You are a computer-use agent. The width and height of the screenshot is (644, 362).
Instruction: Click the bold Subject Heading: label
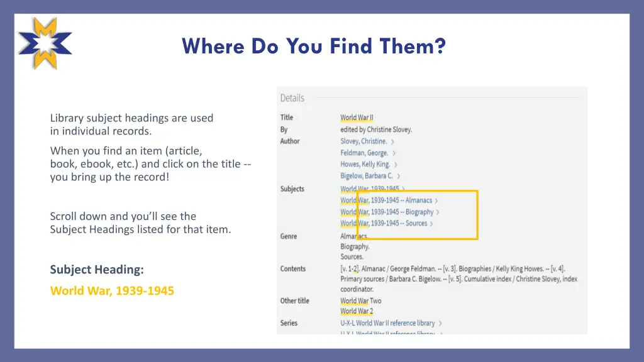pos(97,270)
